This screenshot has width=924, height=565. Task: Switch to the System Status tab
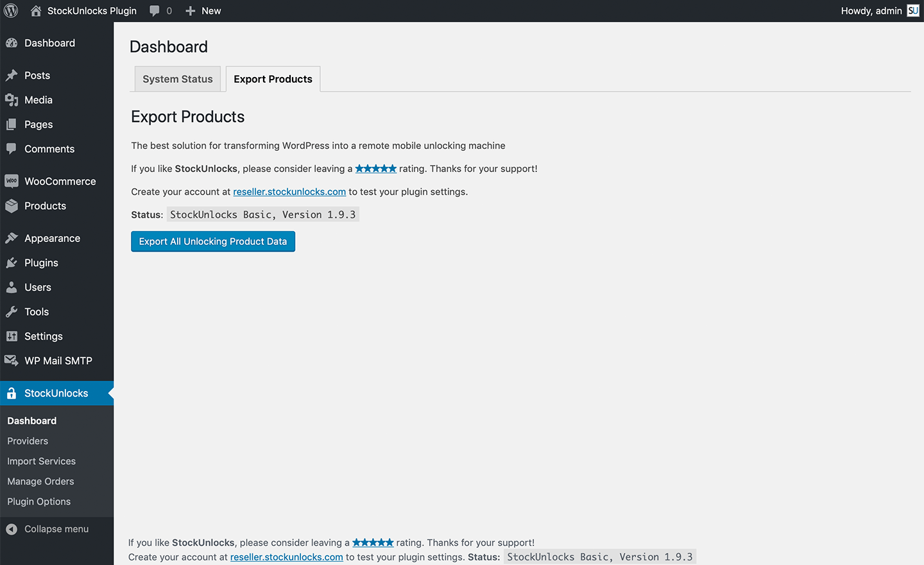(178, 79)
